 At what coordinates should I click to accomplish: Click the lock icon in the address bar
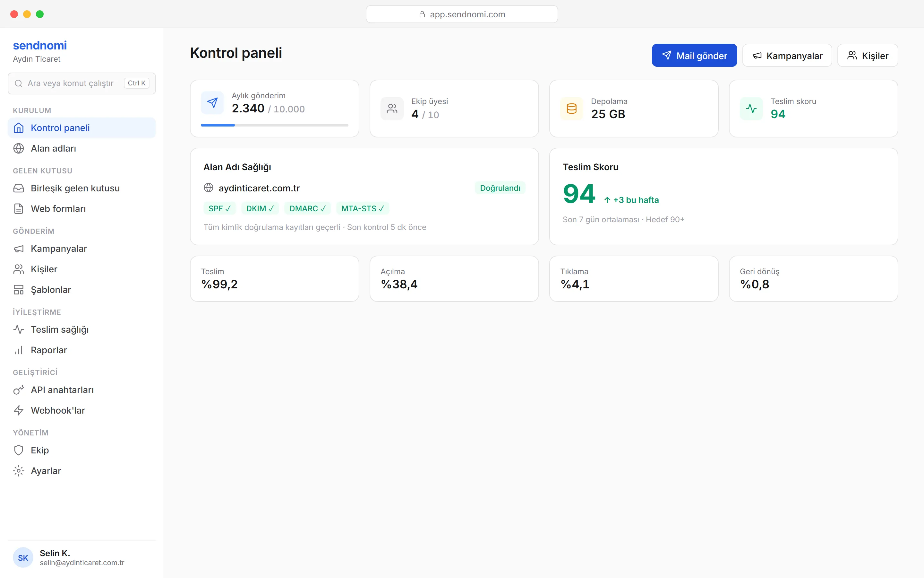(422, 14)
